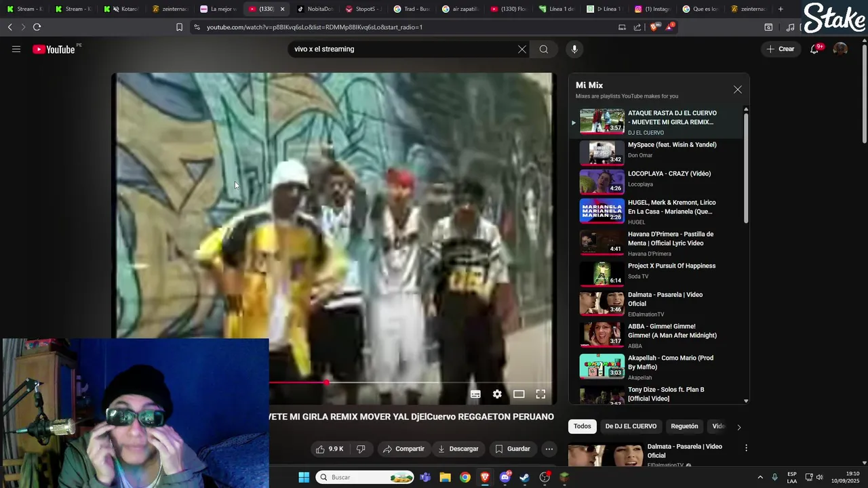Open Minecraft block icon on the taskbar
868x488 pixels.
point(564,477)
